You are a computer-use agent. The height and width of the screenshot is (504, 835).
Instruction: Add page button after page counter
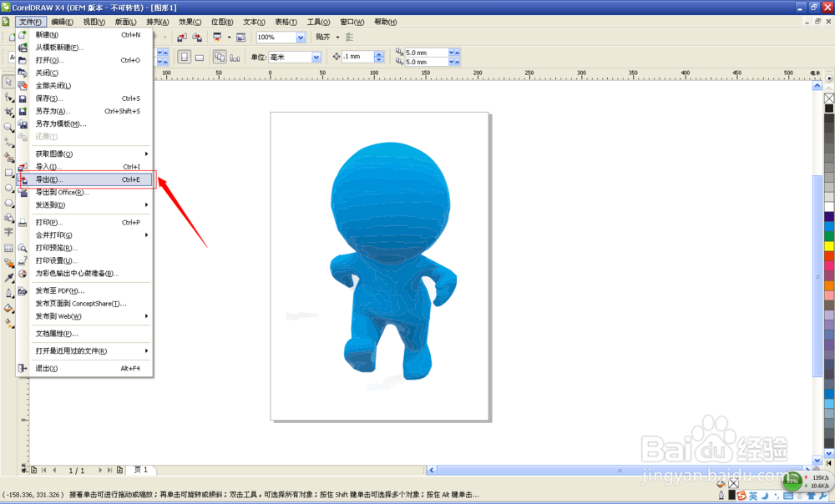click(x=119, y=470)
